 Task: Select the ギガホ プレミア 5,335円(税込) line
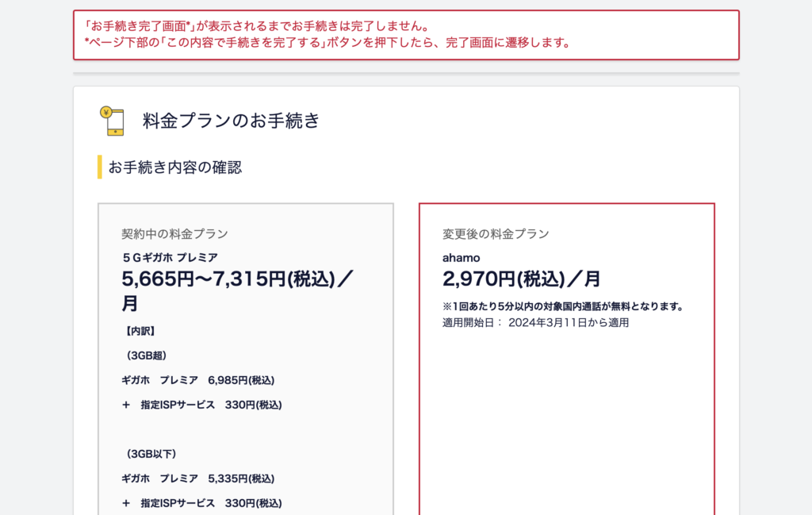(198, 478)
